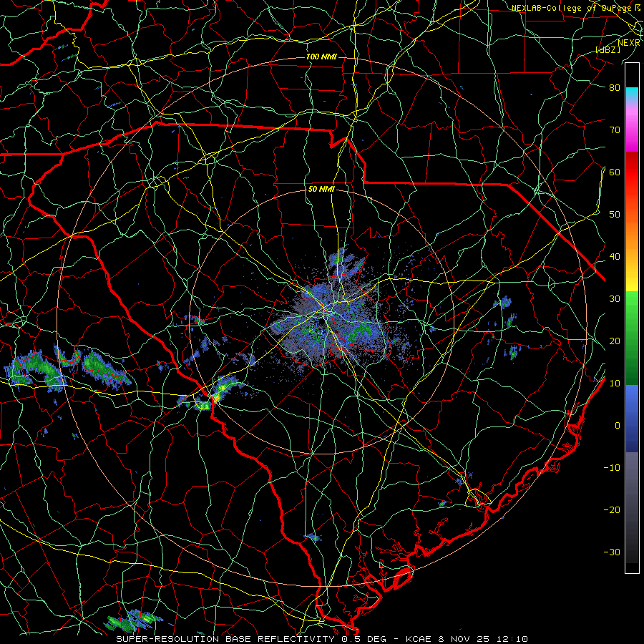Click "0.5 DEG" elevation in the caption
The image size is (644, 644).
(x=364, y=639)
